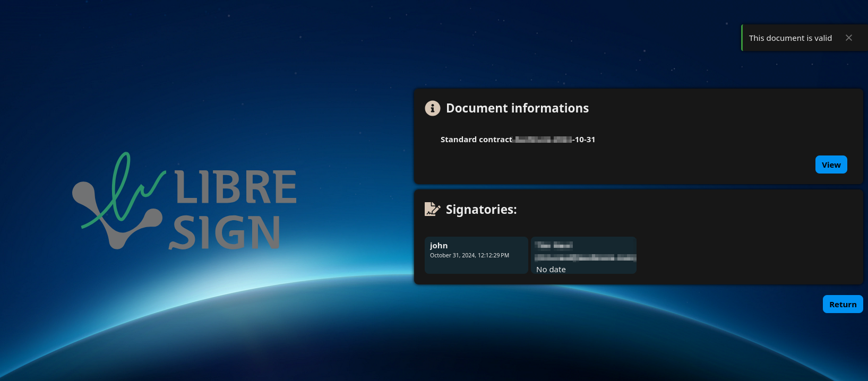Click the 'No date' label
This screenshot has width=868, height=381.
click(551, 270)
